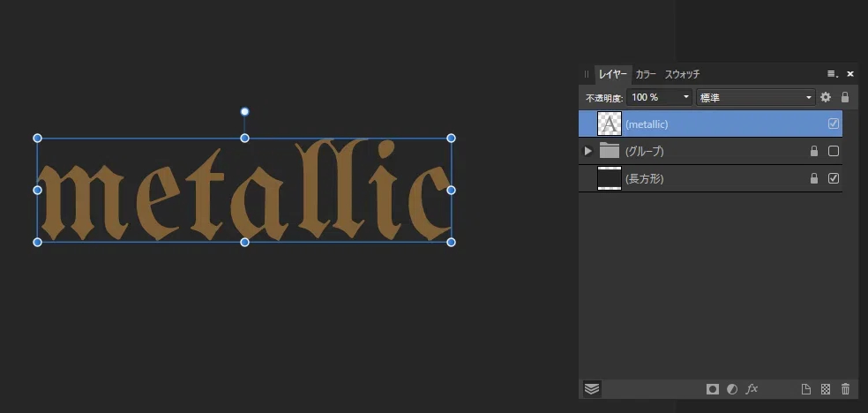Add a mask layer icon
The height and width of the screenshot is (413, 868).
713,389
